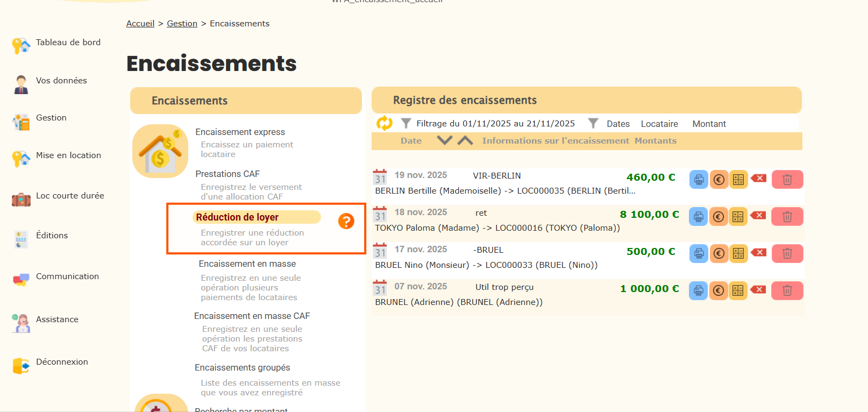Screen dimensions: 868x412
Task: Click the euro icon on the TOKYO Paloma row
Action: [718, 217]
